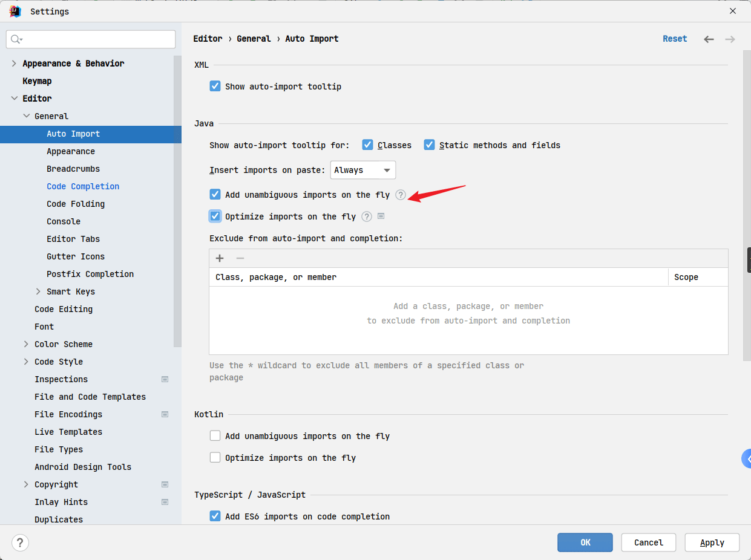Click Reset link
751x560 pixels.
click(675, 39)
